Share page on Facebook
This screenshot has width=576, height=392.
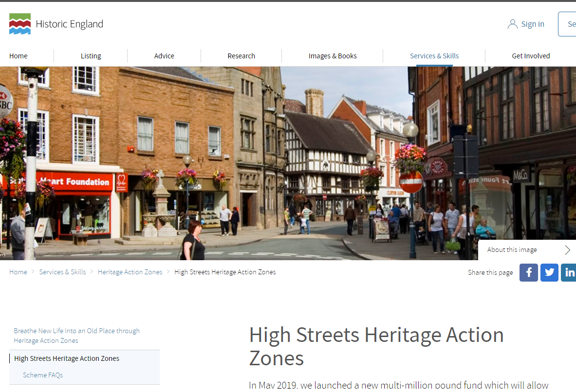pyautogui.click(x=528, y=272)
